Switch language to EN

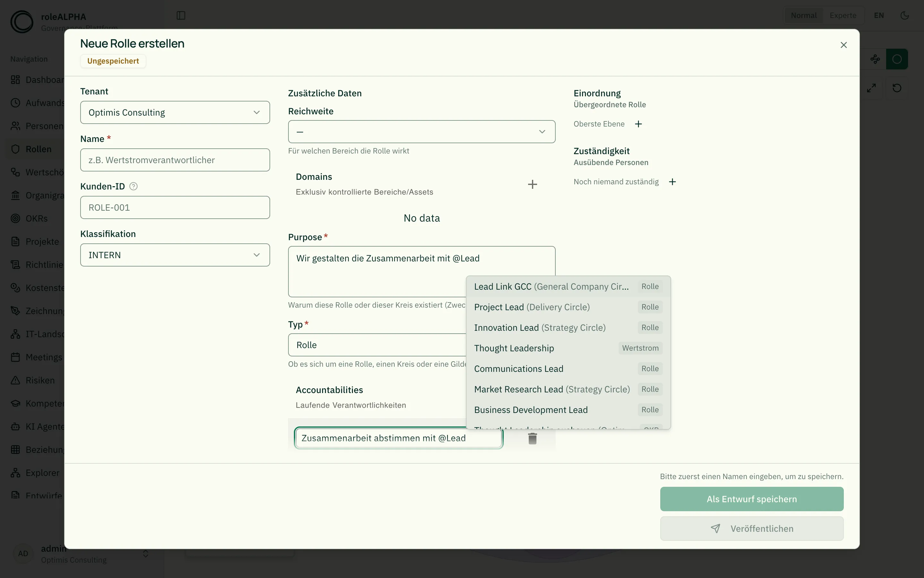[879, 16]
